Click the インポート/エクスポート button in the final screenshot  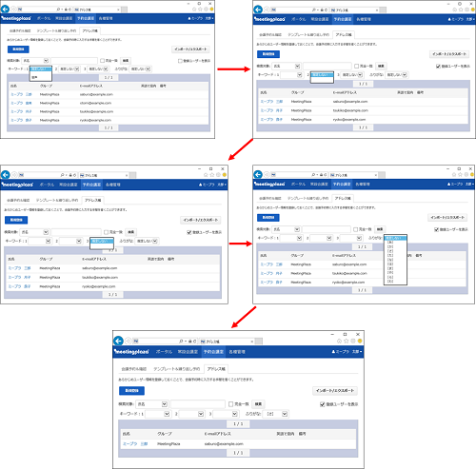point(335,391)
